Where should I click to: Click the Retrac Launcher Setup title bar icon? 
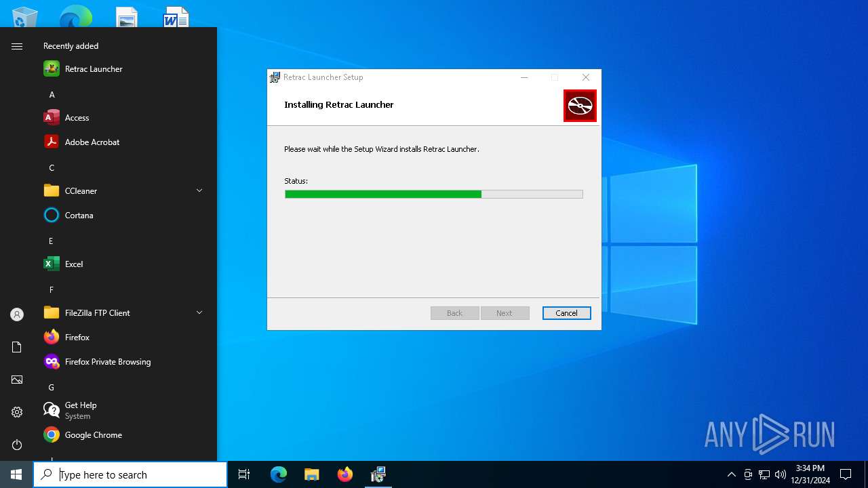tap(275, 77)
